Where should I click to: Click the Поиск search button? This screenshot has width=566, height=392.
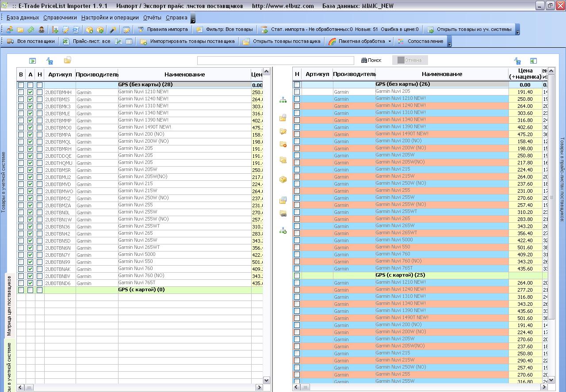coord(371,60)
